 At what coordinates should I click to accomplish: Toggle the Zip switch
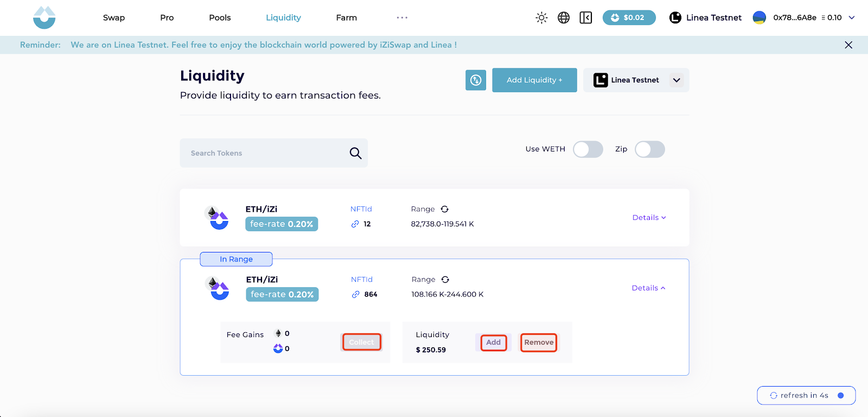coord(649,149)
